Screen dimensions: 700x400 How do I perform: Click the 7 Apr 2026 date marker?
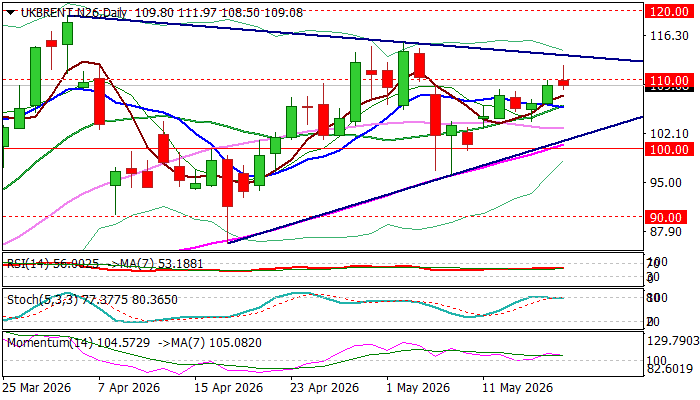click(x=129, y=388)
